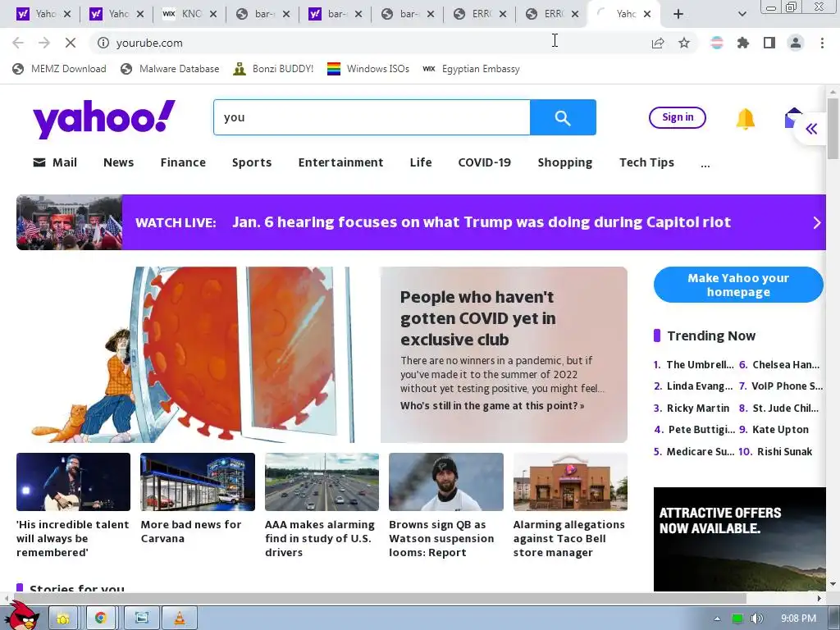
Task: Open trending topic Kate Upton
Action: pos(780,430)
